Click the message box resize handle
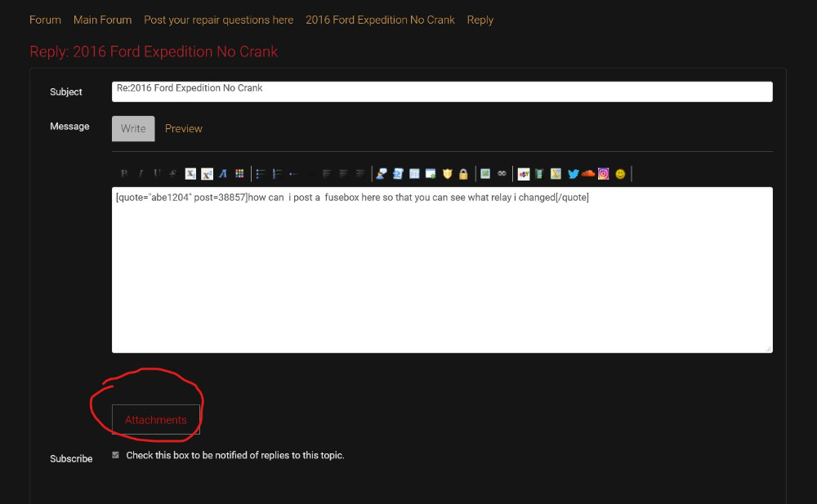The height and width of the screenshot is (504, 817). click(x=769, y=349)
